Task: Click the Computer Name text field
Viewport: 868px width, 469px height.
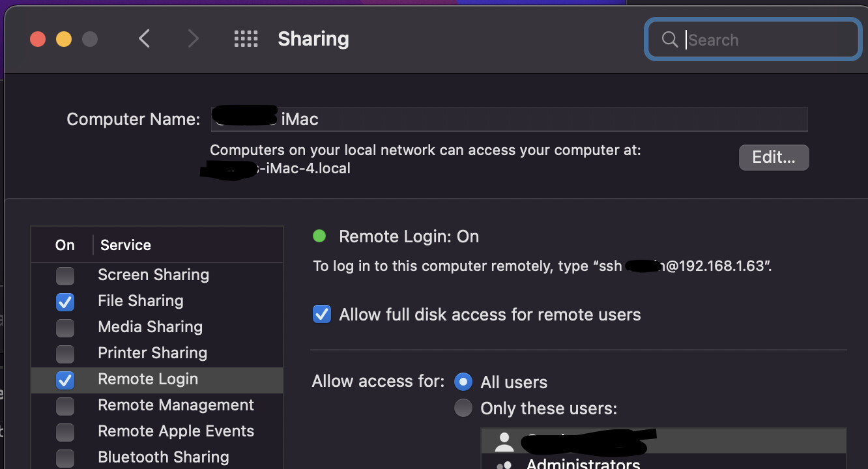Action: coord(509,119)
